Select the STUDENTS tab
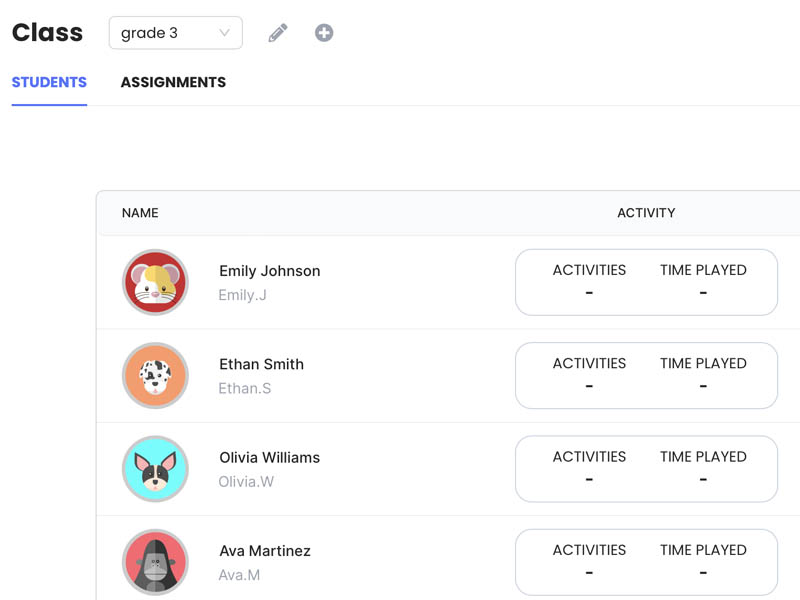Screen dimensions: 800x600 coord(49,82)
